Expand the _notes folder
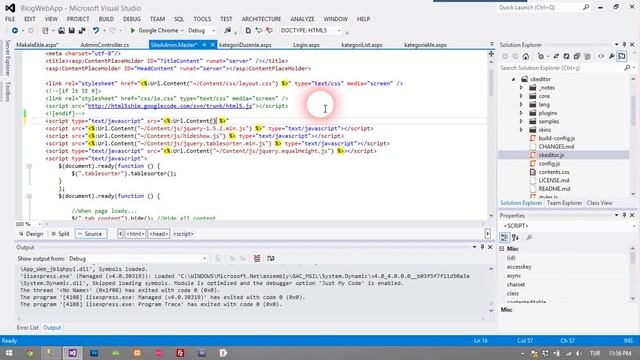The image size is (640, 360). (521, 88)
